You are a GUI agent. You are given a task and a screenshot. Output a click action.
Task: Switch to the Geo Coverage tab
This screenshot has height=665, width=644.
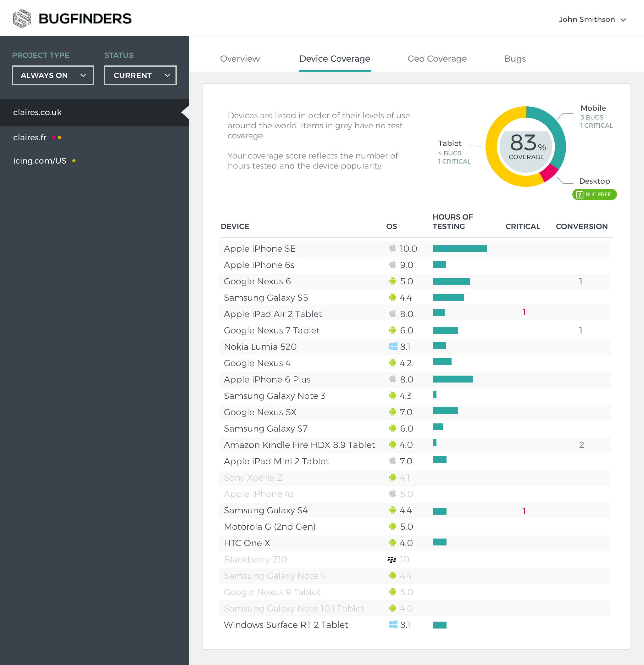tap(437, 59)
